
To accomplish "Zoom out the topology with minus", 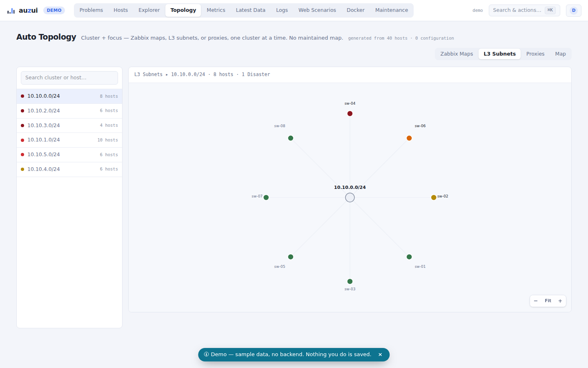I will pyautogui.click(x=536, y=301).
